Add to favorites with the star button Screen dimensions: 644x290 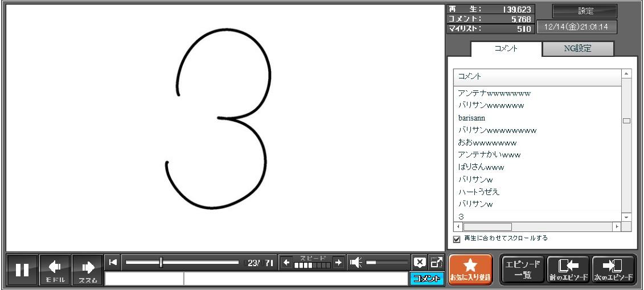point(470,270)
